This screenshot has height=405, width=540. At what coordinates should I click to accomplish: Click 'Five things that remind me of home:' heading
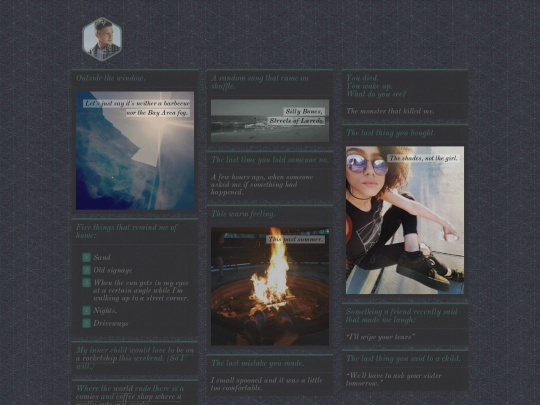[127, 231]
